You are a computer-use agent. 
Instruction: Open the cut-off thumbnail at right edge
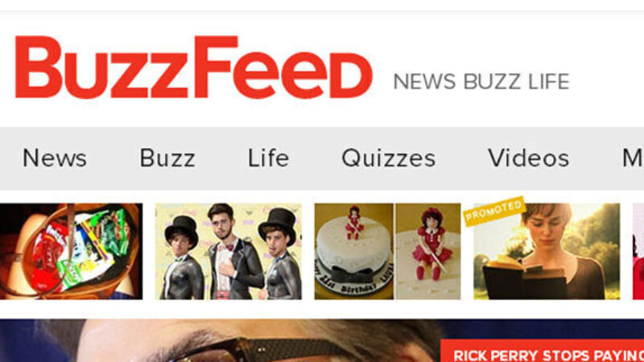click(x=638, y=251)
